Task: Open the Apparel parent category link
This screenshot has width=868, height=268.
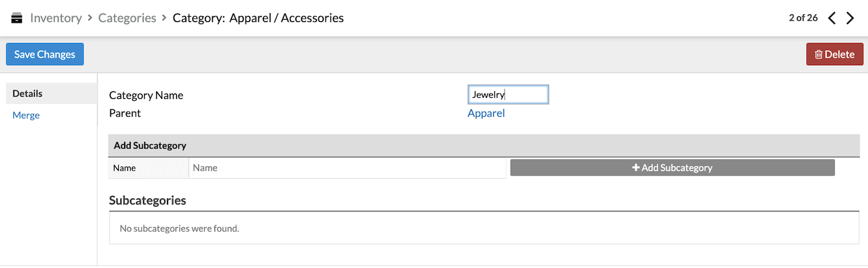Action: click(x=486, y=113)
